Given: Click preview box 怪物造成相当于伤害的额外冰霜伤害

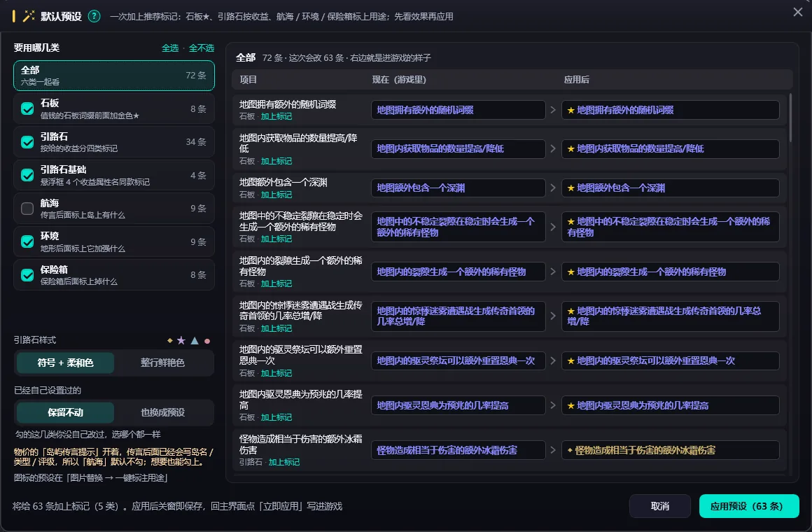Looking at the screenshot, I should click(x=671, y=450).
